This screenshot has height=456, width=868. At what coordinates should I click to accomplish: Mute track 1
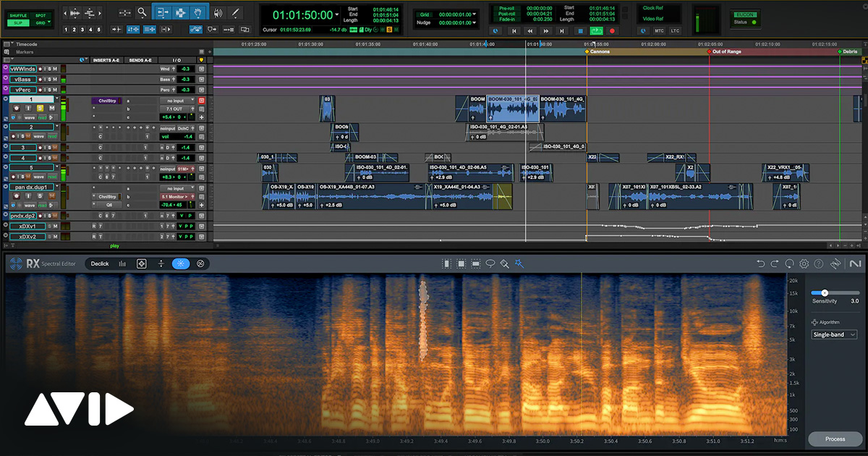pyautogui.click(x=52, y=109)
